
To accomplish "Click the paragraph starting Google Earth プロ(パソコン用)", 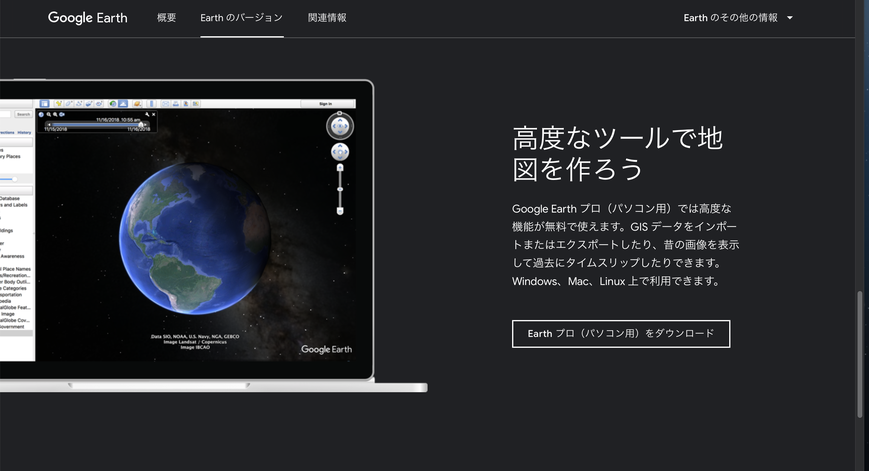I will point(625,245).
